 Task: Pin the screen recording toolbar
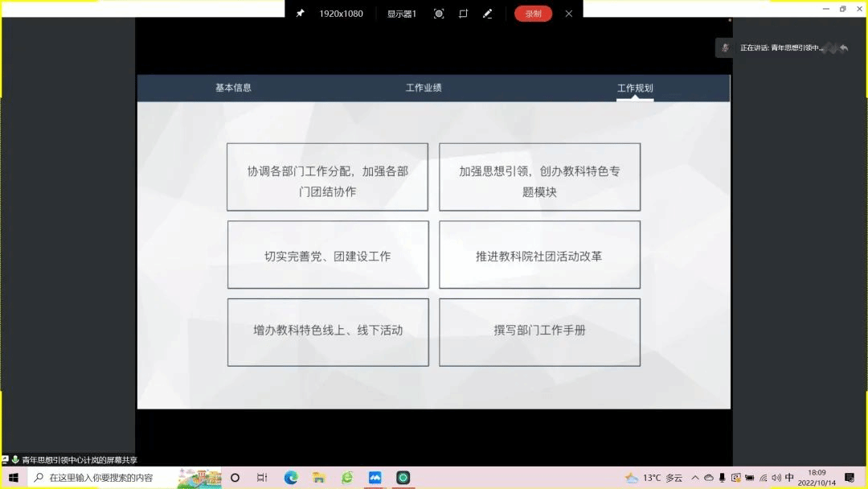point(300,14)
